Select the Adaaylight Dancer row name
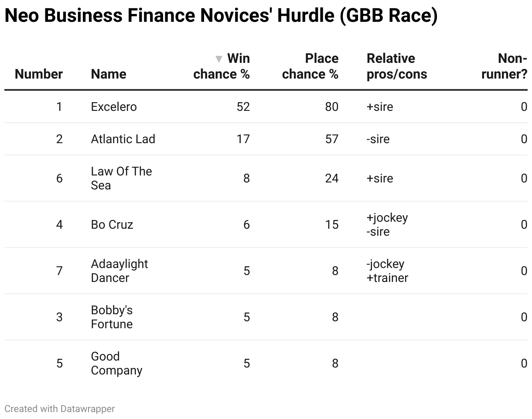This screenshot has width=532, height=419. pos(119,271)
